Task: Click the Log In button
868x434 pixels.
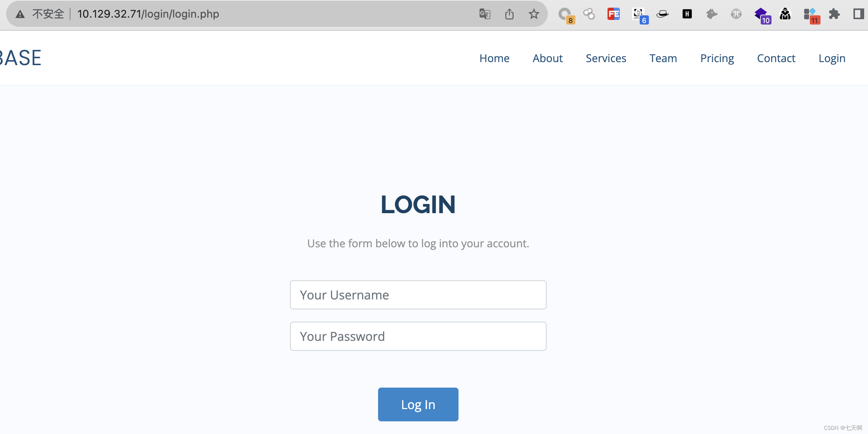Action: click(x=418, y=404)
